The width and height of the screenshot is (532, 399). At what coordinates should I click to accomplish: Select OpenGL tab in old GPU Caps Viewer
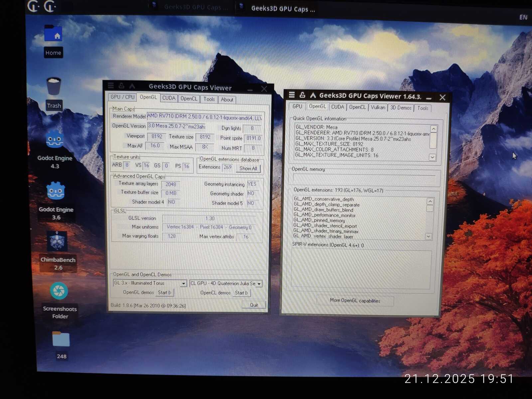tap(148, 97)
